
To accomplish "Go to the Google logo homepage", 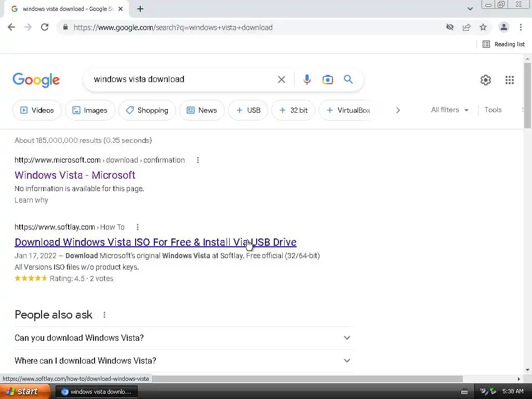I will click(36, 80).
